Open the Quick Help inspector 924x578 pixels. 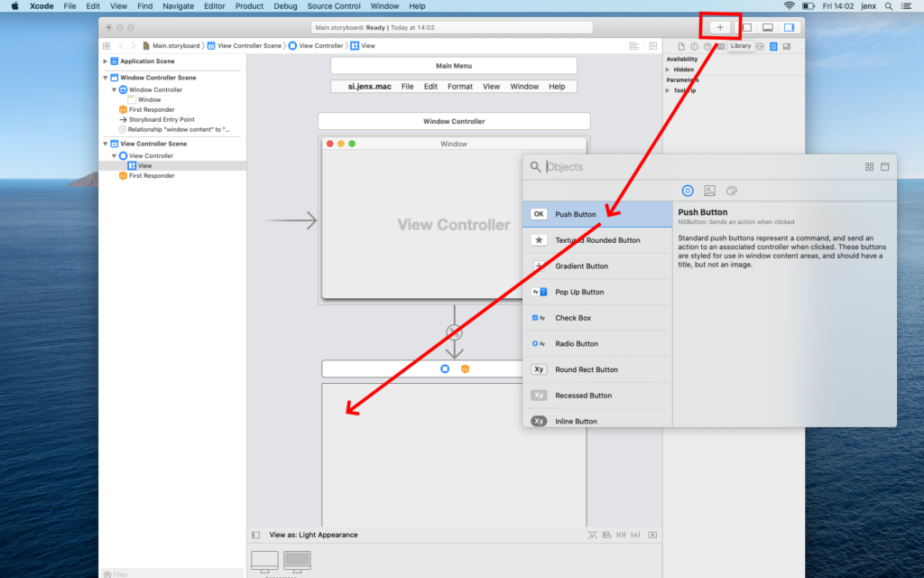point(707,46)
